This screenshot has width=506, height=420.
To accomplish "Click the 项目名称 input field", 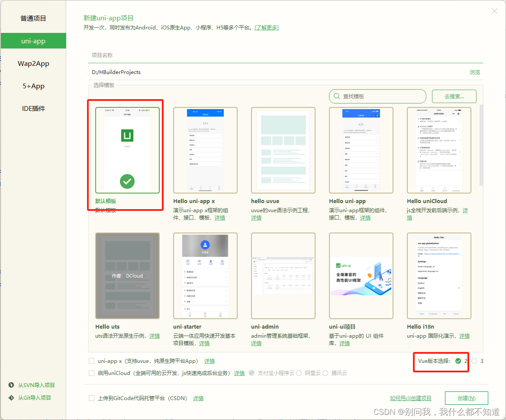I will [x=286, y=55].
